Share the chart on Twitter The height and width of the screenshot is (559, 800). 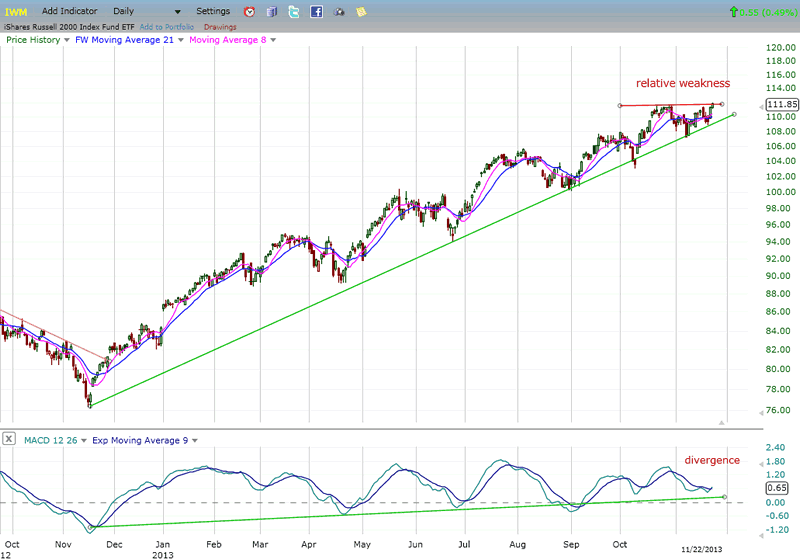(294, 11)
